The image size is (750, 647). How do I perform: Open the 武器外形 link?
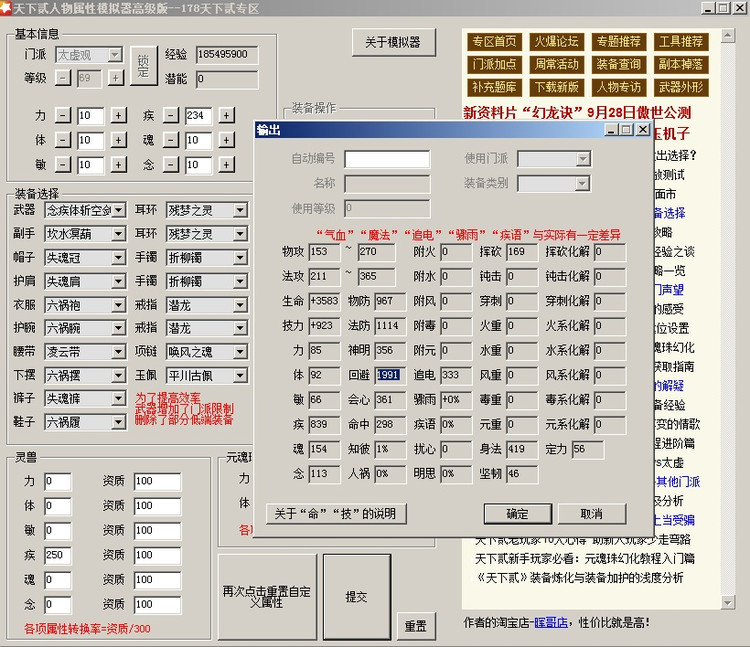(x=681, y=88)
